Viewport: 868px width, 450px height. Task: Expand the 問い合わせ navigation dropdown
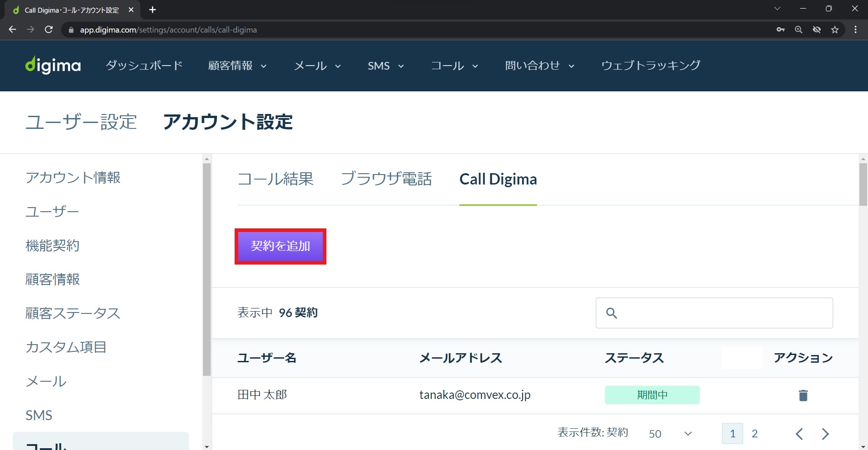540,66
